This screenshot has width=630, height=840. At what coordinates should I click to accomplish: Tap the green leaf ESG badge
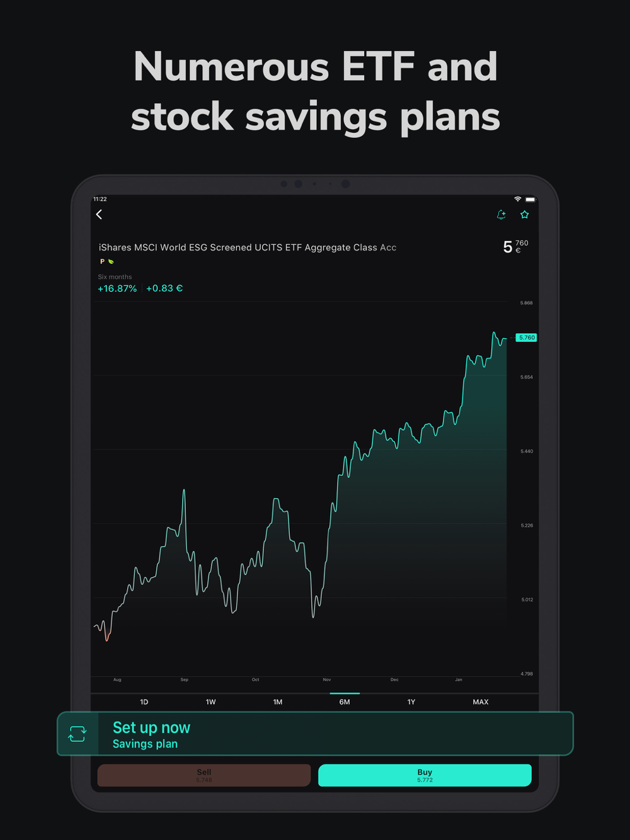111,261
